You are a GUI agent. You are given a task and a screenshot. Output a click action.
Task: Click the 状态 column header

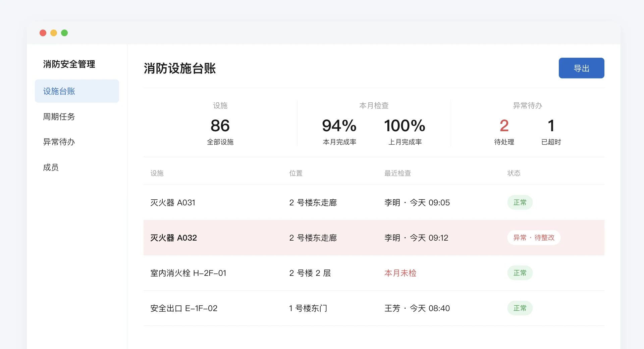(514, 173)
